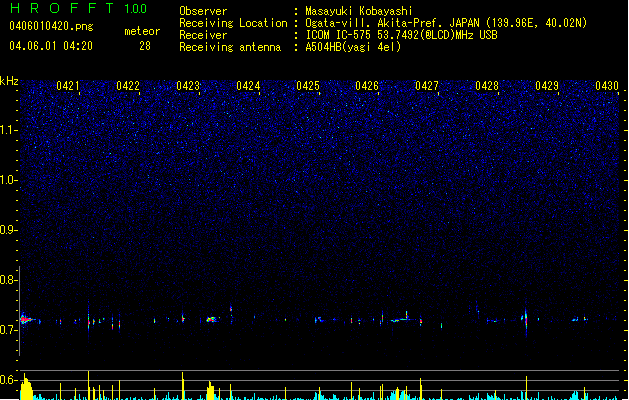This screenshot has width=629, height=400.
Task: Click the 0429 time marker
Action: click(547, 86)
